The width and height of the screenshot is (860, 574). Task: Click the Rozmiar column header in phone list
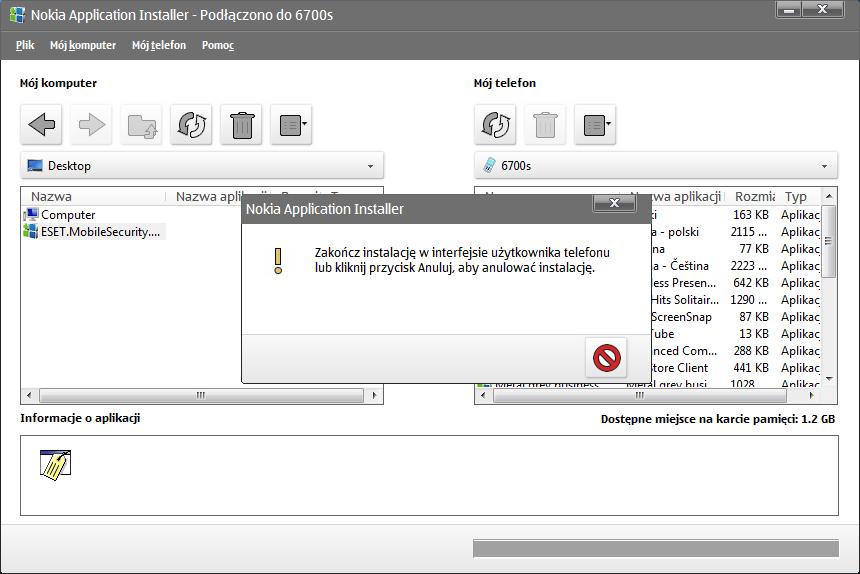coord(754,196)
